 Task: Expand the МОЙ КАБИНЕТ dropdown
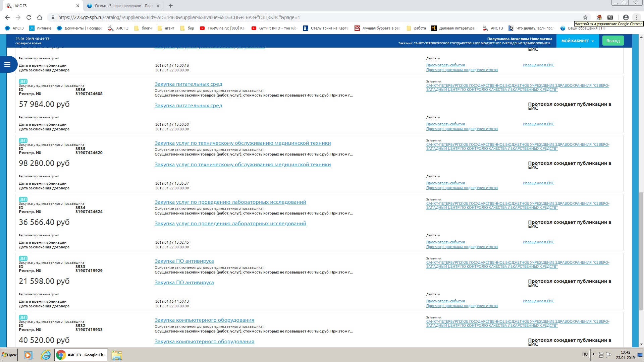pyautogui.click(x=577, y=41)
